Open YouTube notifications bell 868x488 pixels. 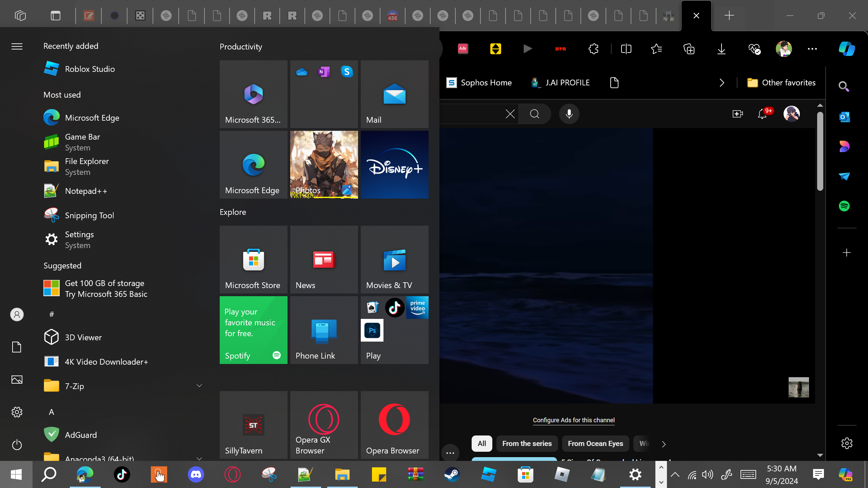click(762, 114)
